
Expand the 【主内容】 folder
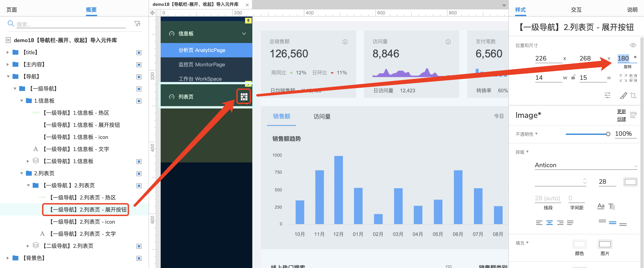point(8,64)
